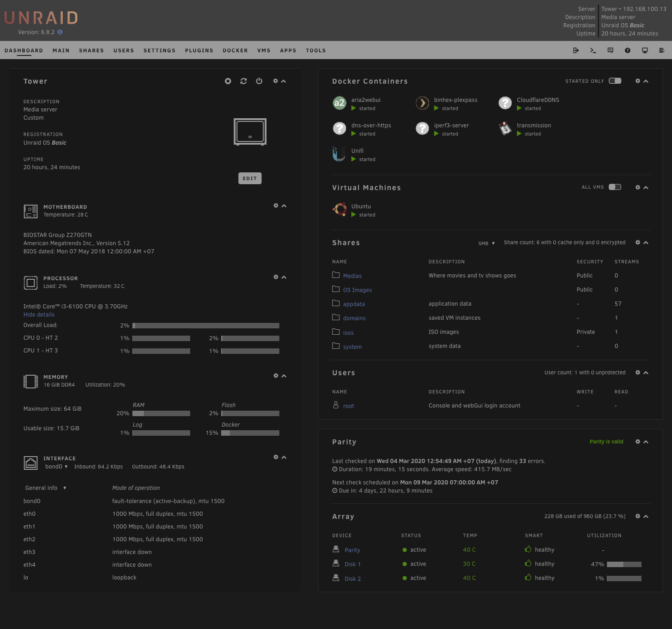
Task: Click the EDIT button on Tower panel
Action: (250, 178)
